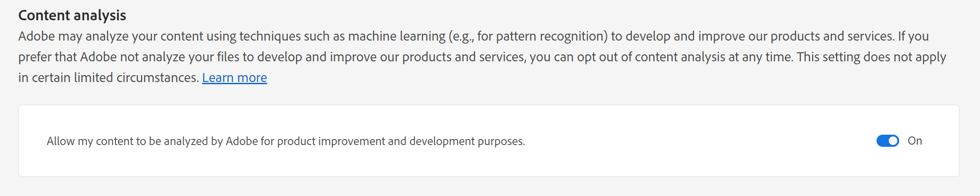Click the word 'Adobe' starting the description
Screen dimensions: 980x196
click(x=36, y=36)
